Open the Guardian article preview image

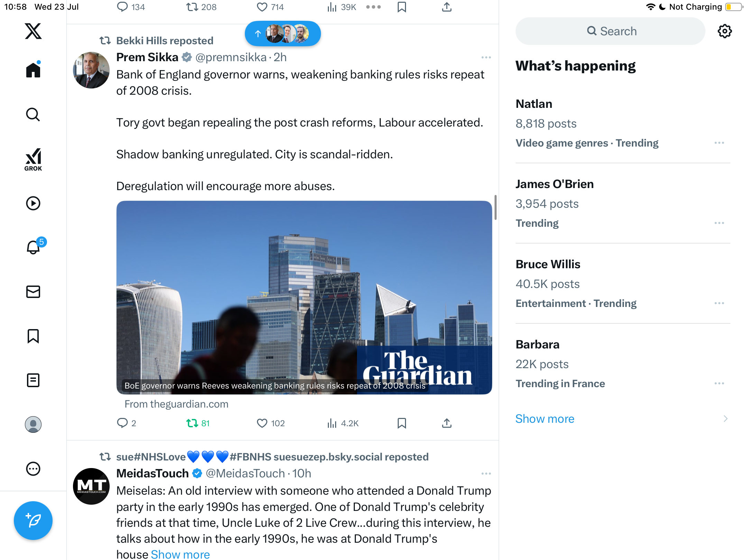[304, 298]
